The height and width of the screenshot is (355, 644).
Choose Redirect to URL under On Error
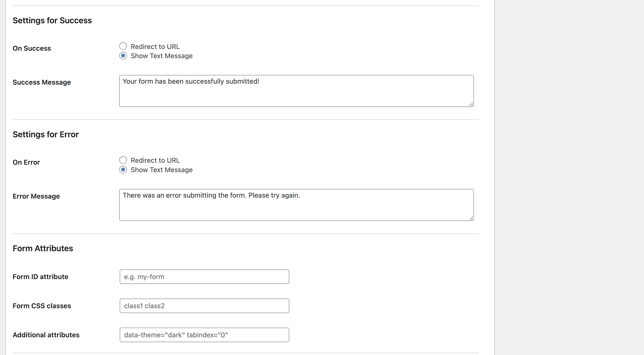[123, 160]
